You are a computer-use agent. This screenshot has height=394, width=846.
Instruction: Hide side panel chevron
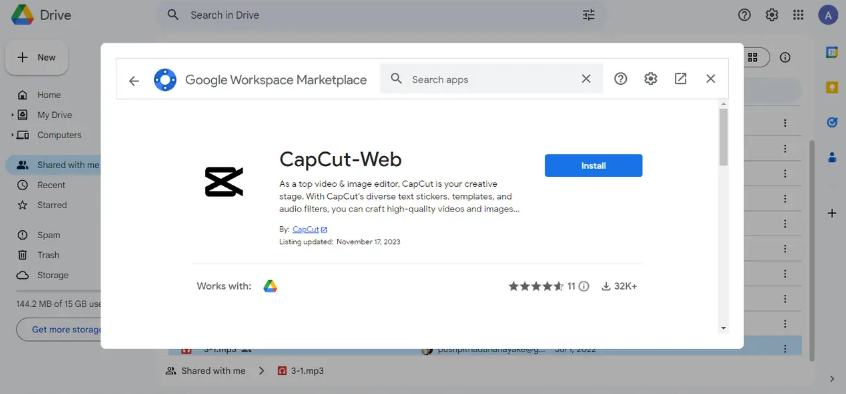pyautogui.click(x=831, y=379)
